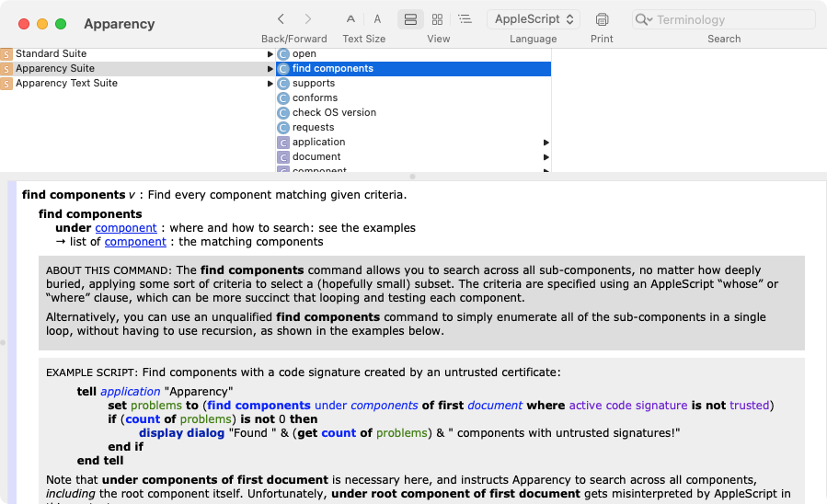Increase text size with large A
827x504 pixels.
(378, 19)
